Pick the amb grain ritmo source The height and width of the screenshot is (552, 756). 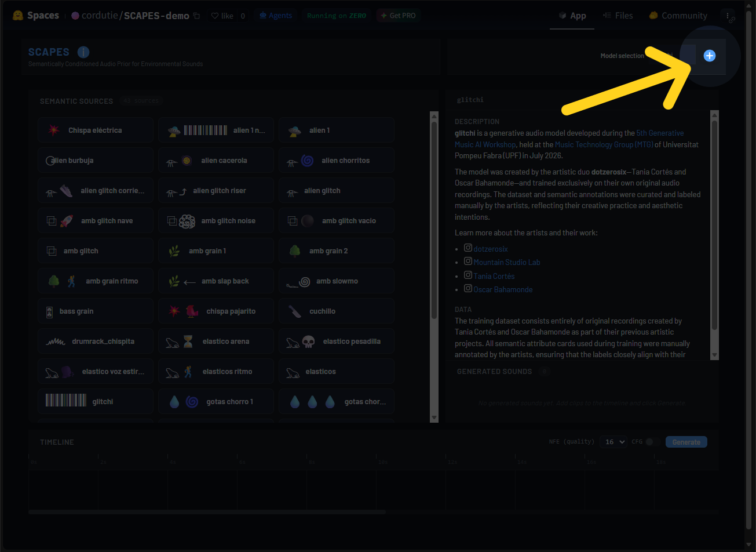(96, 281)
